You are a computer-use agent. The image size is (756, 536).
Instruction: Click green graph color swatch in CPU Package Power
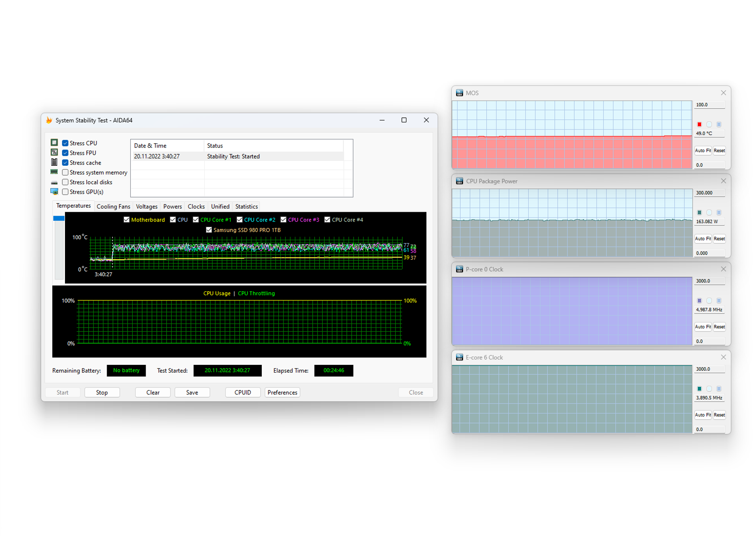coord(699,213)
